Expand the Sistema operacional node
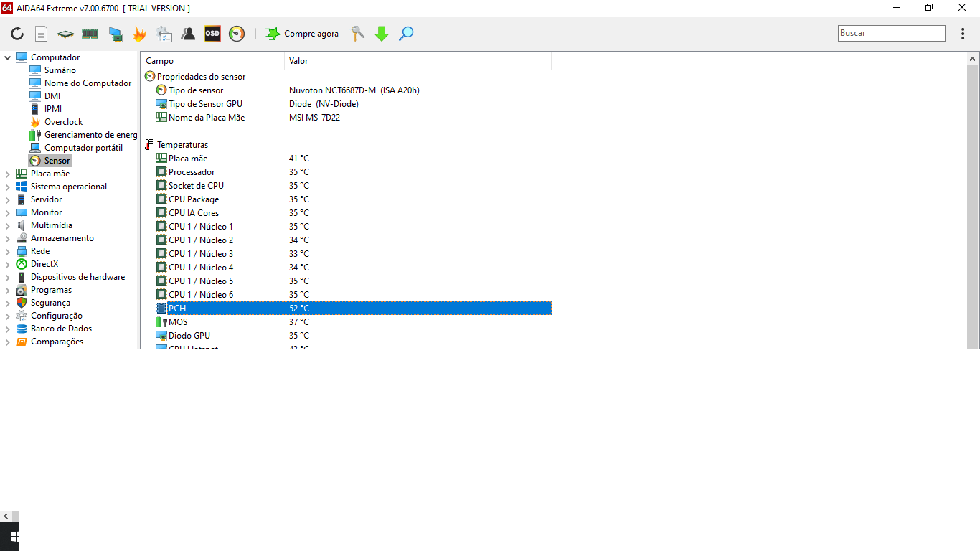Screen dimensions: 980x551 click(x=8, y=187)
